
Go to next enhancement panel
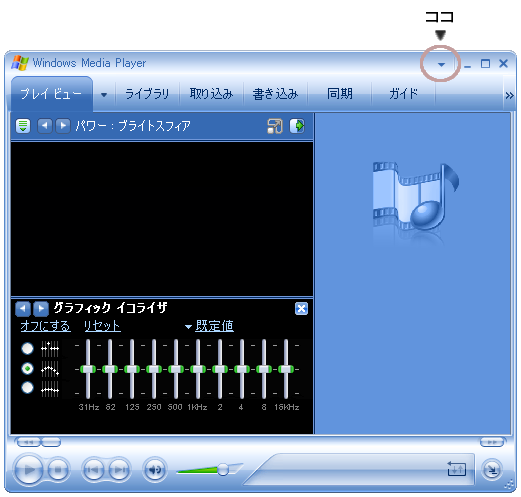[41, 309]
